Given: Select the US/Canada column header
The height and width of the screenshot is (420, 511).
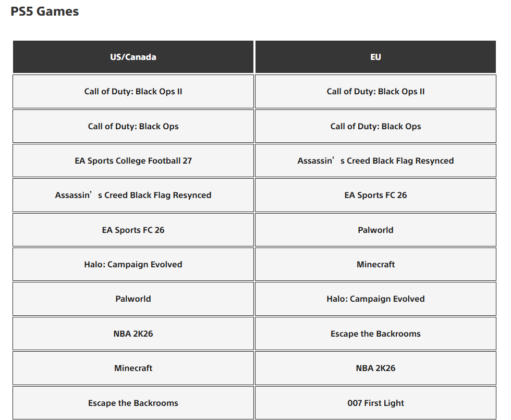Looking at the screenshot, I should pos(133,57).
